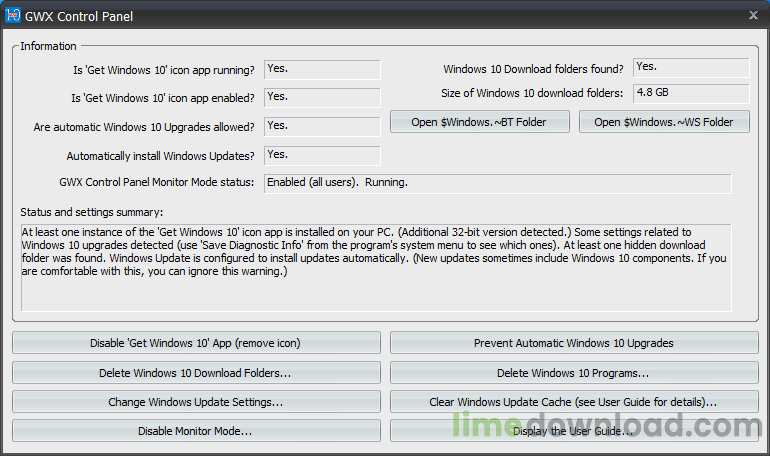Open the $Windows.~BT Folder
The height and width of the screenshot is (456, 770).
[x=480, y=122]
